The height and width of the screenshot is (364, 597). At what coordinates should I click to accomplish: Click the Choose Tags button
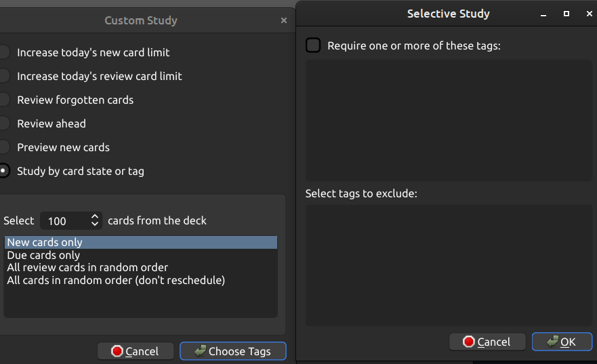(232, 351)
